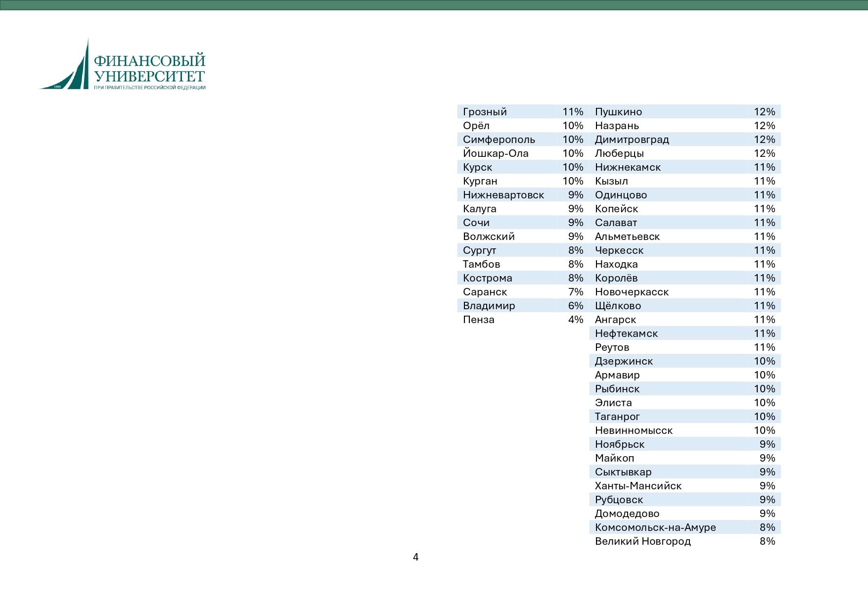Select the Нижневартовск row
This screenshot has height=614, width=868.
tap(523, 194)
